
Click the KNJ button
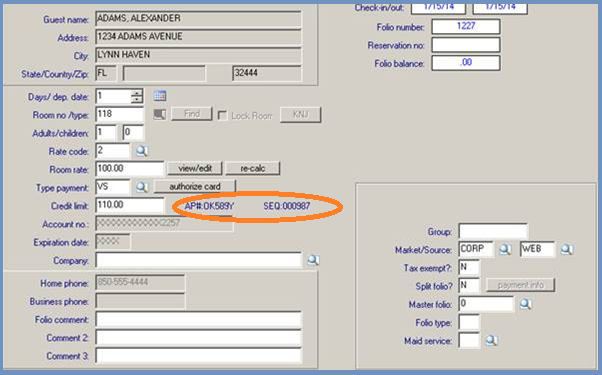(x=300, y=114)
